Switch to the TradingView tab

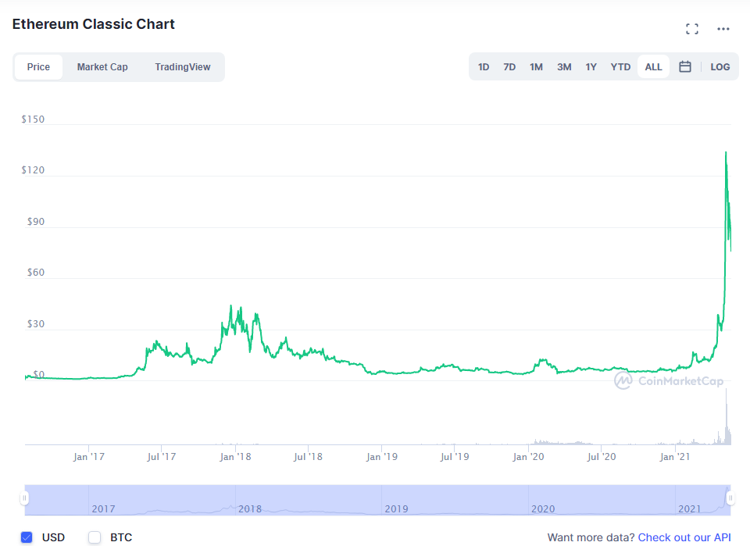tap(183, 67)
